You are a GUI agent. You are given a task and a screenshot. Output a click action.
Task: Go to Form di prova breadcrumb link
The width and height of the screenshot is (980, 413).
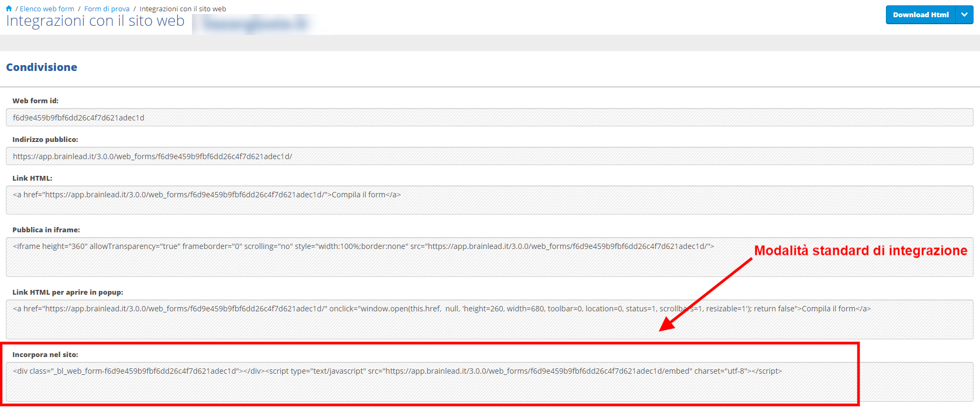tap(107, 9)
